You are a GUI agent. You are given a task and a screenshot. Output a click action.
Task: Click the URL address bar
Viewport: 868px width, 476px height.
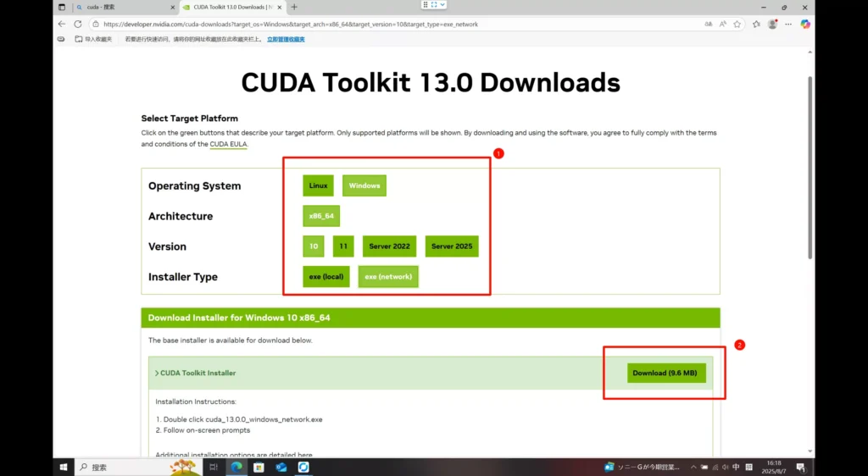tap(381, 25)
